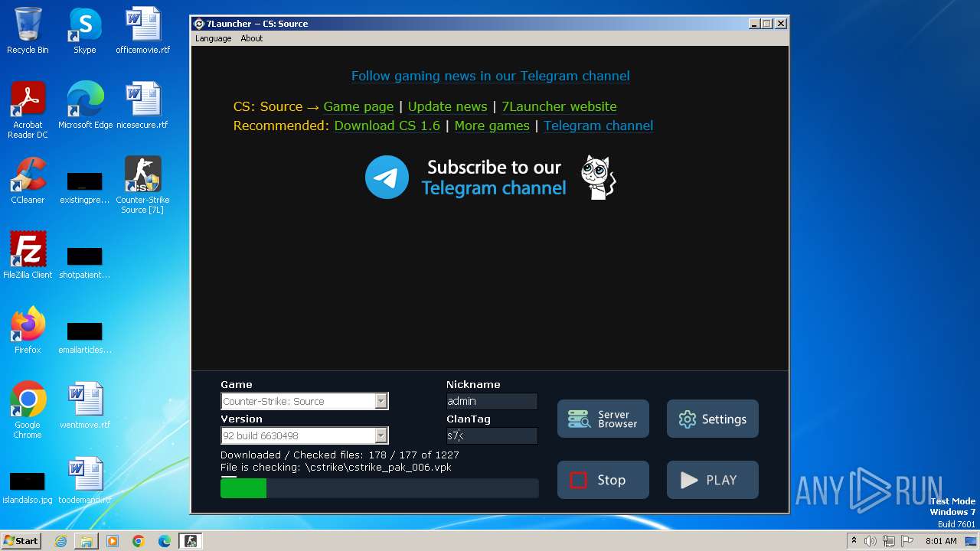Visit the 7Launcher website link
This screenshot has width=980, height=551.
click(x=559, y=106)
